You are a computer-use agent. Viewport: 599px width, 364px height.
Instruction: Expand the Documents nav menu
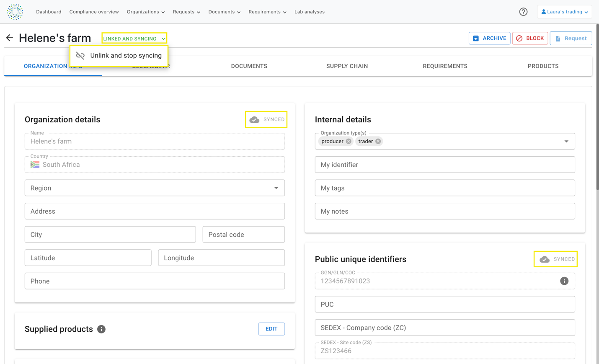point(225,12)
